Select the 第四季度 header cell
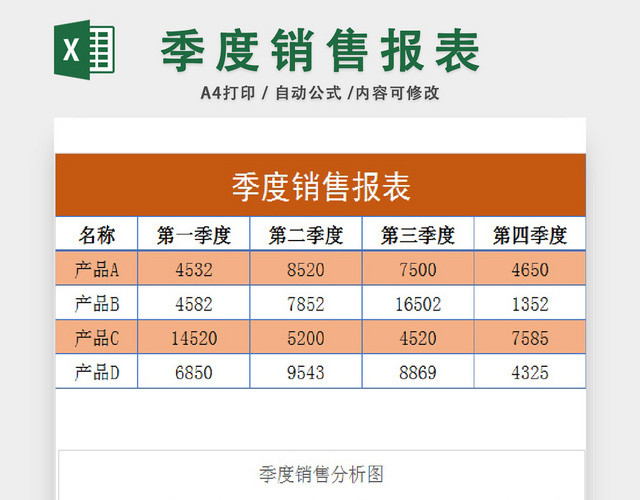Viewport: 640px width, 500px height. 530,234
